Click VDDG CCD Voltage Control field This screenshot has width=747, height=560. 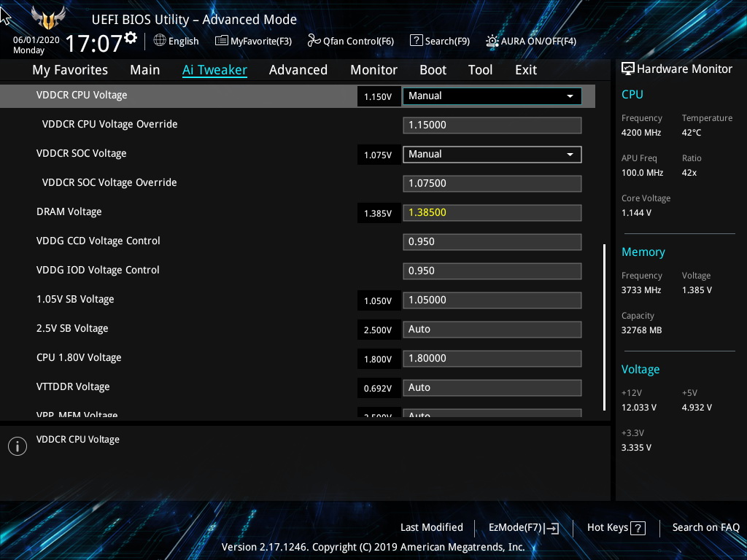492,242
